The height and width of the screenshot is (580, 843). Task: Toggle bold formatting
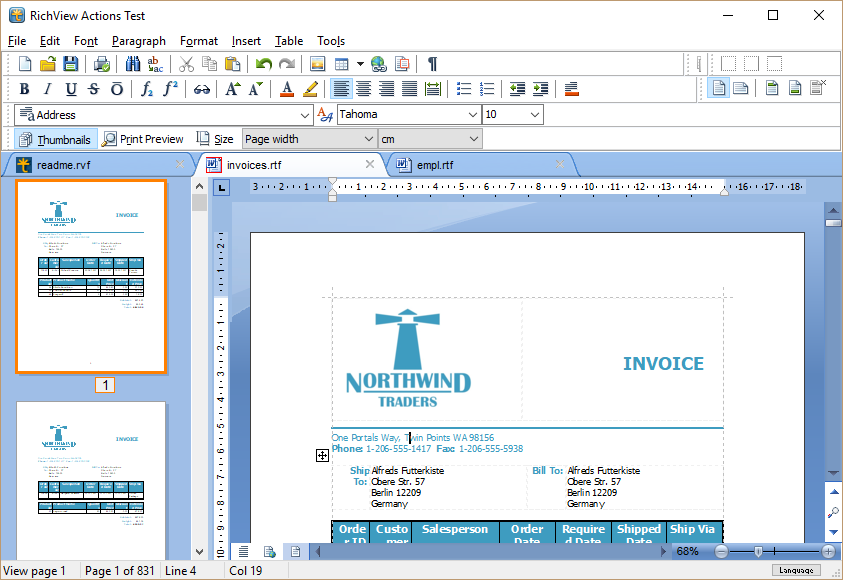pyautogui.click(x=25, y=89)
